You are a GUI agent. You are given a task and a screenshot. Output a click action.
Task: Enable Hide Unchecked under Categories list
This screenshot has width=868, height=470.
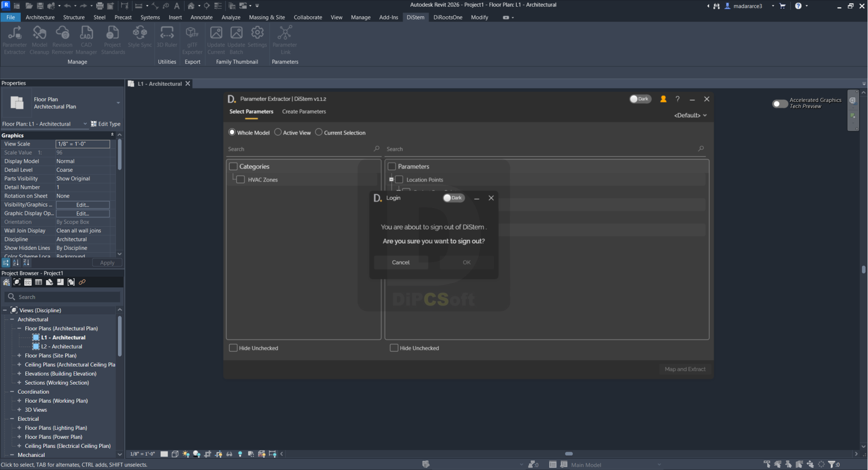(233, 348)
